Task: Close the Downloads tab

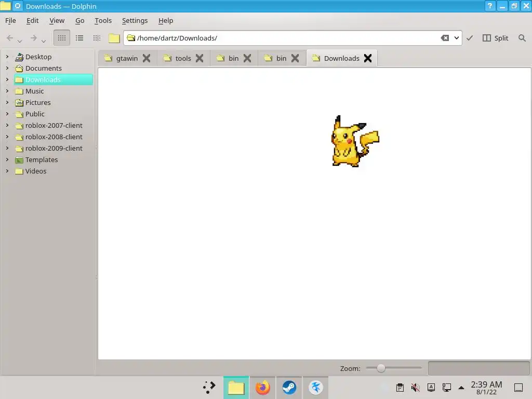Action: (x=368, y=58)
